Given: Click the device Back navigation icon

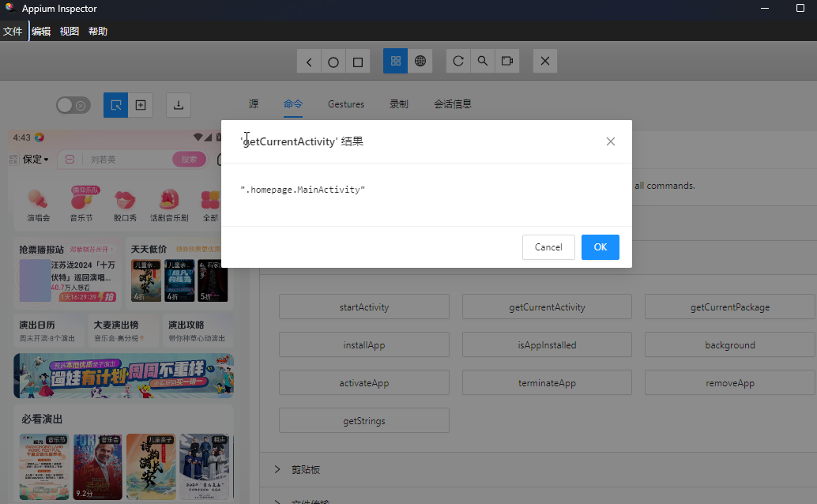Looking at the screenshot, I should [309, 62].
